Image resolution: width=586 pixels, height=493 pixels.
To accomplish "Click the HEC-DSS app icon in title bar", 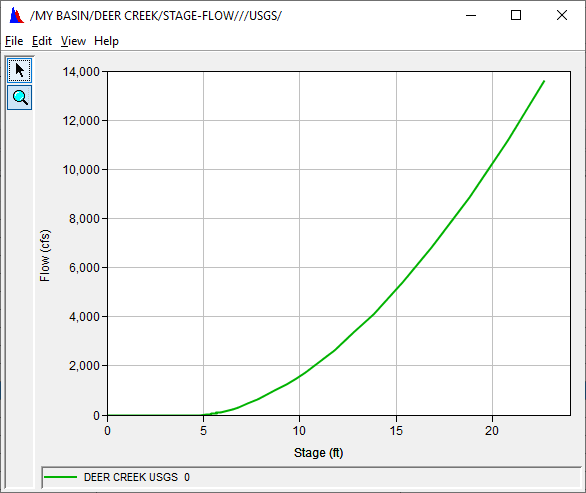I will pos(16,16).
